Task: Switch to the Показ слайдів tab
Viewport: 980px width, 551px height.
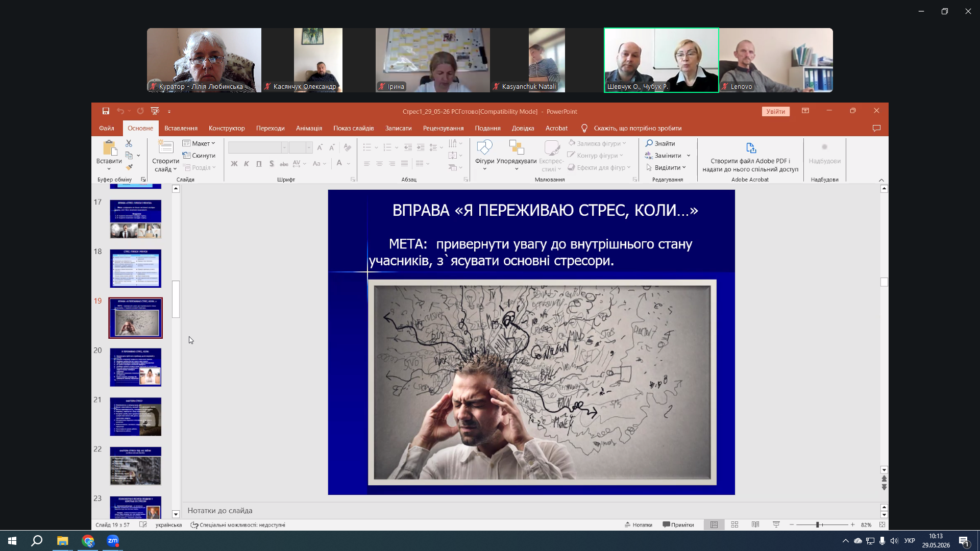Action: [x=354, y=128]
